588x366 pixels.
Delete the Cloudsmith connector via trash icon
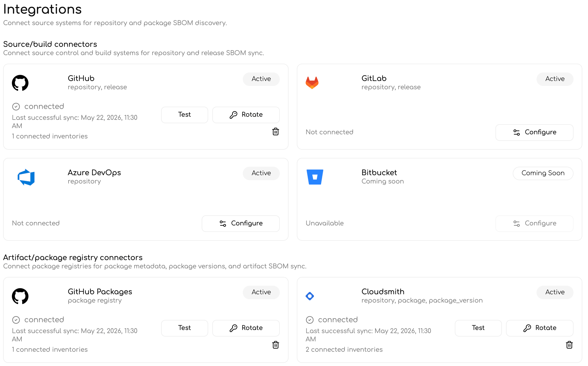[569, 345]
